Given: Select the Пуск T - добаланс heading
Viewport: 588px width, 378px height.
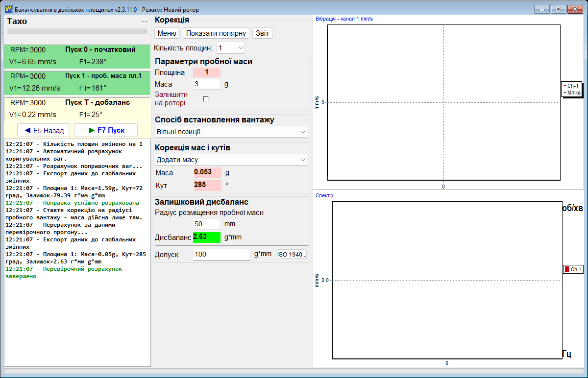Looking at the screenshot, I should pos(97,102).
